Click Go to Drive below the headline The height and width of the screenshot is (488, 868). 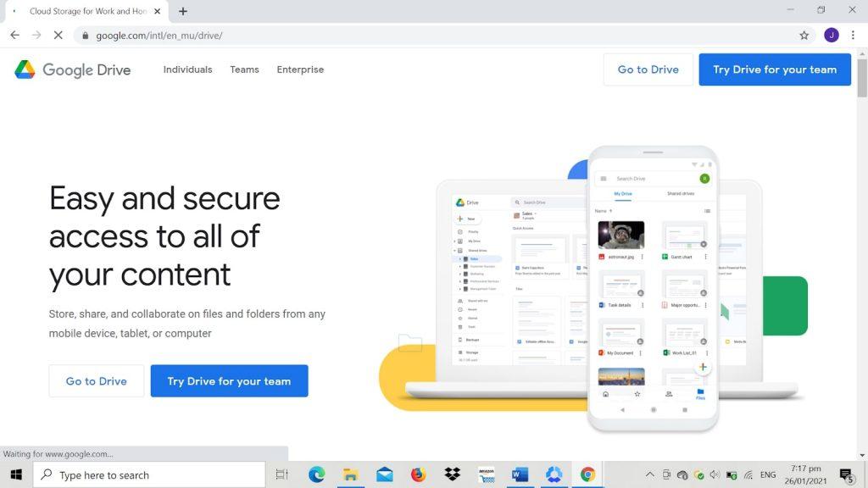(97, 381)
